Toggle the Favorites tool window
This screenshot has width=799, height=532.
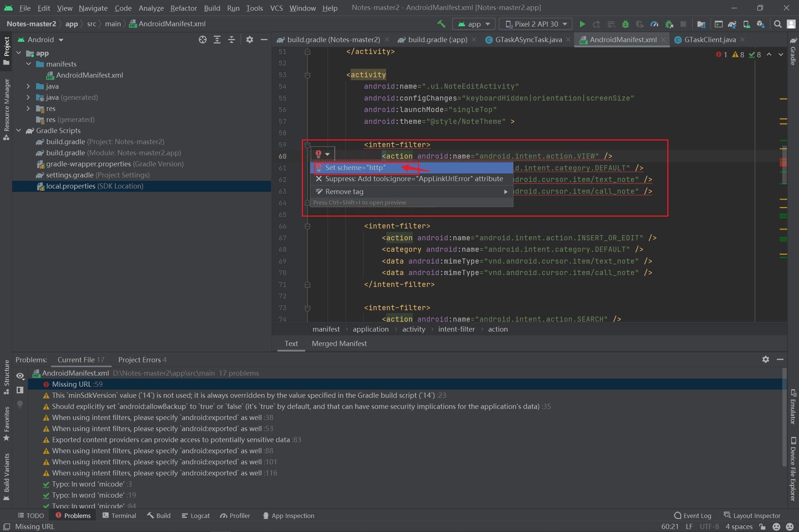[6, 424]
